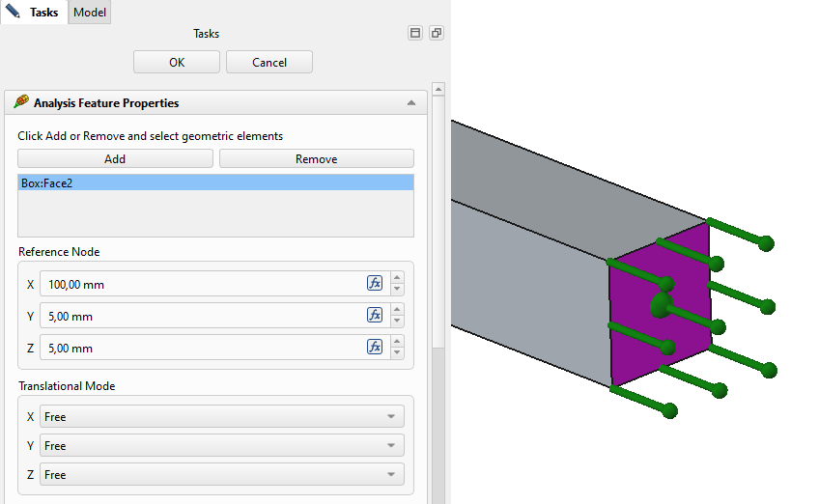This screenshot has width=819, height=504.
Task: Open Translational Mode Y dropdown
Action: [221, 446]
